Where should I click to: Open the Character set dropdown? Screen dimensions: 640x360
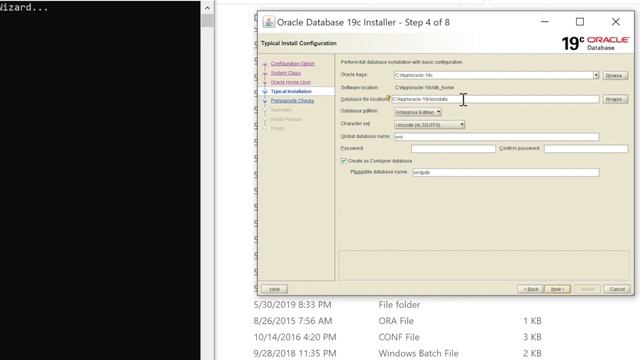click(x=429, y=125)
